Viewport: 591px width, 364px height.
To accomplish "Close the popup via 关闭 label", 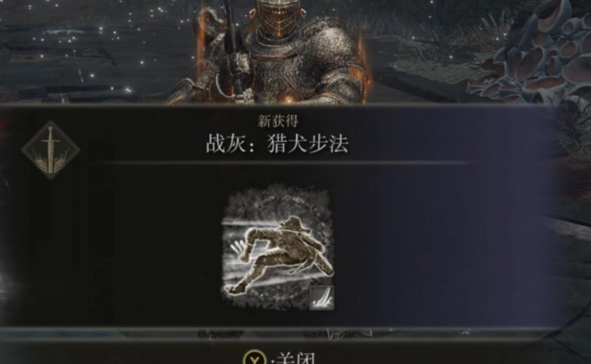I will [x=295, y=358].
